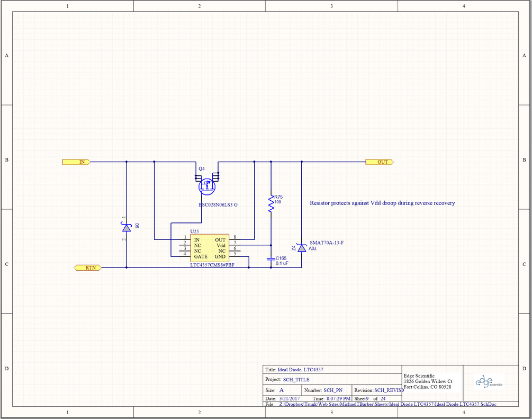Viewport: 532px width, 419px height.
Task: Click the Q4 designator label
Action: click(202, 169)
